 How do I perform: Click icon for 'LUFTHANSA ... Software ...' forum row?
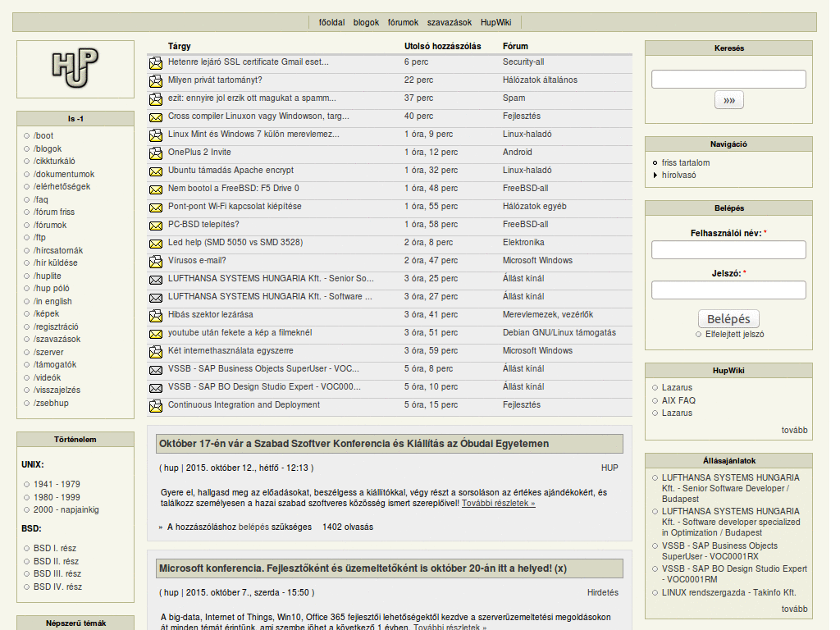pyautogui.click(x=156, y=298)
